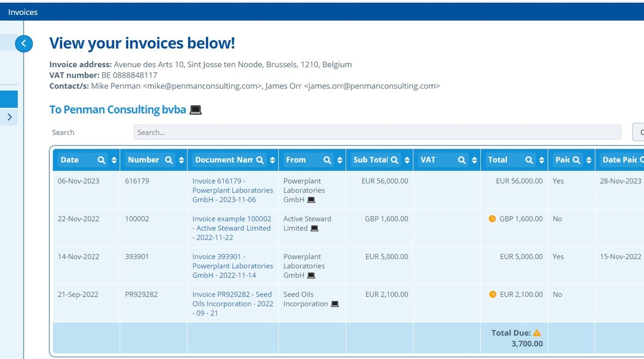Sort table by Date column
This screenshot has height=359, width=644.
(x=114, y=160)
